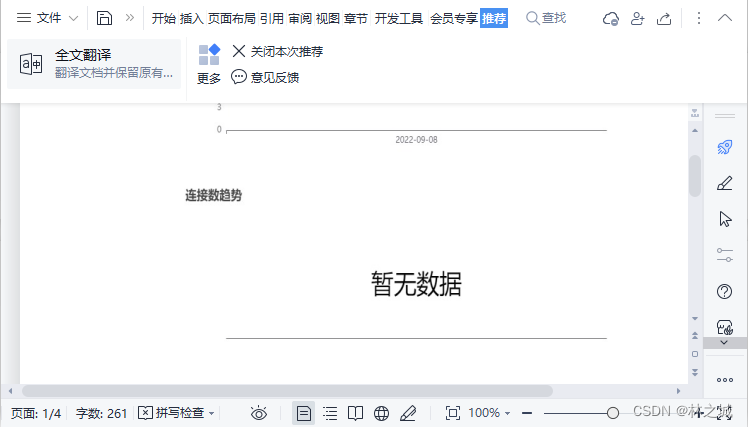
Task: Click the vertical scrollbar up arrow
Action: click(695, 130)
